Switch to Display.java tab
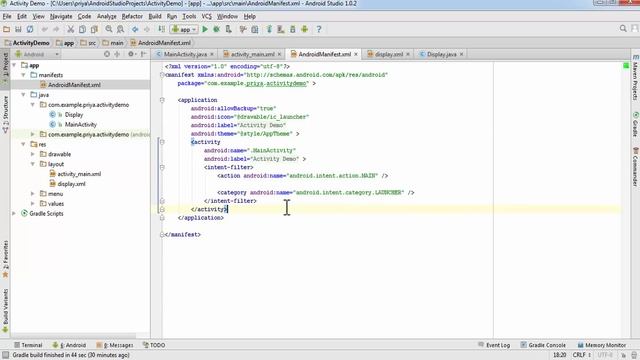This screenshot has width=640, height=360. point(442,54)
